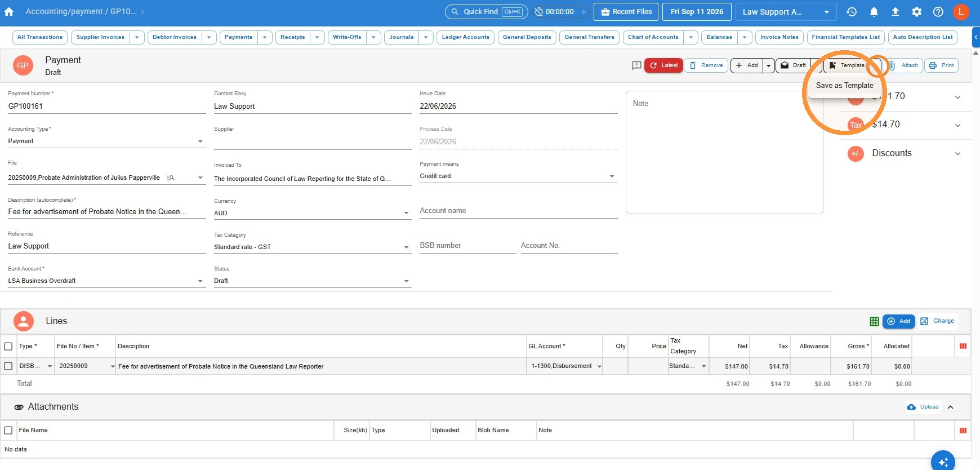
Task: Open the Ledger Accounts tab
Action: (465, 37)
